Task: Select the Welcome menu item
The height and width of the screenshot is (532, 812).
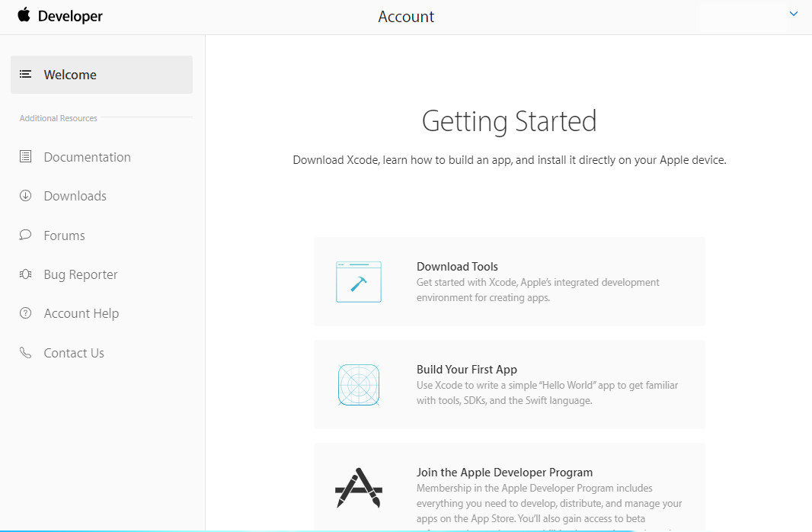Action: coord(101,75)
